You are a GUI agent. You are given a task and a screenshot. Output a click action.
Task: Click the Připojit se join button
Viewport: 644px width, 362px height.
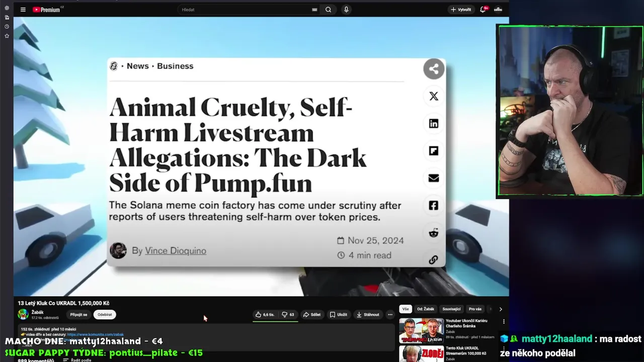78,315
